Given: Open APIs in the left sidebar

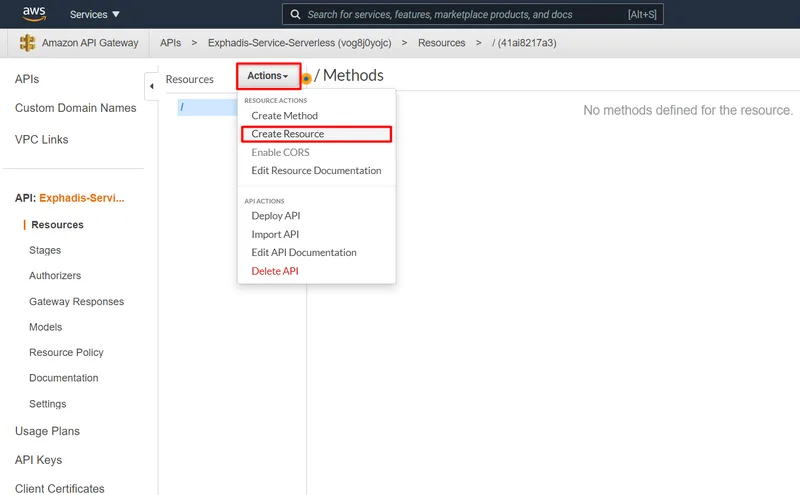Looking at the screenshot, I should 27,79.
